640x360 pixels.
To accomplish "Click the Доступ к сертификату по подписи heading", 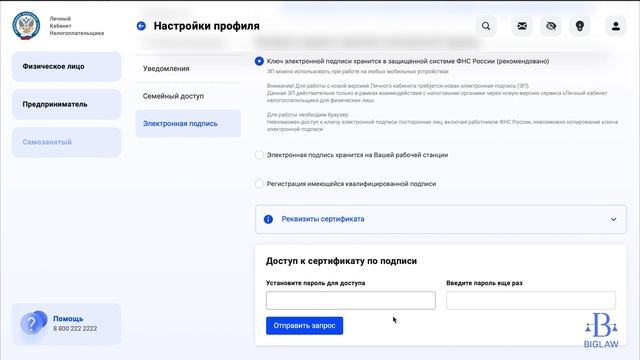I will point(341,261).
